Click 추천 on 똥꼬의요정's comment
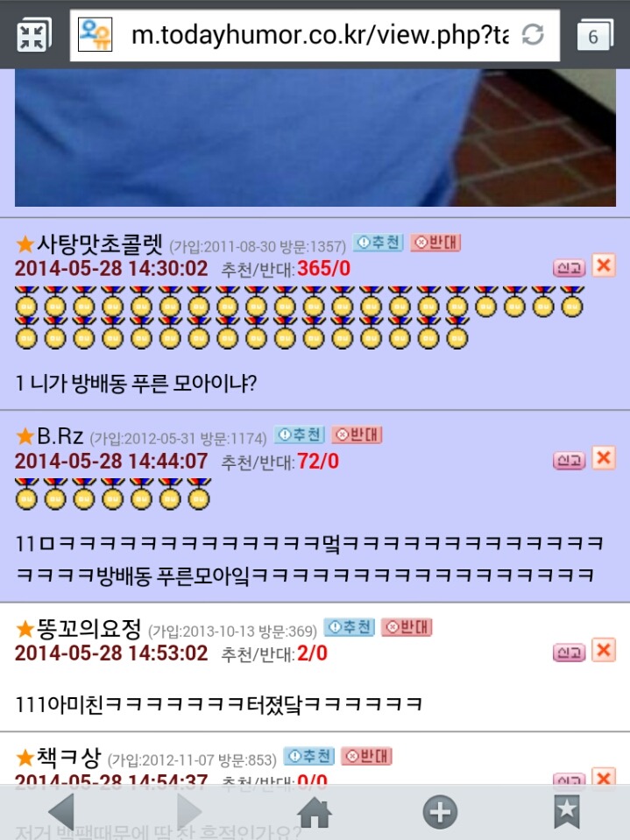The width and height of the screenshot is (630, 840). coord(350,627)
